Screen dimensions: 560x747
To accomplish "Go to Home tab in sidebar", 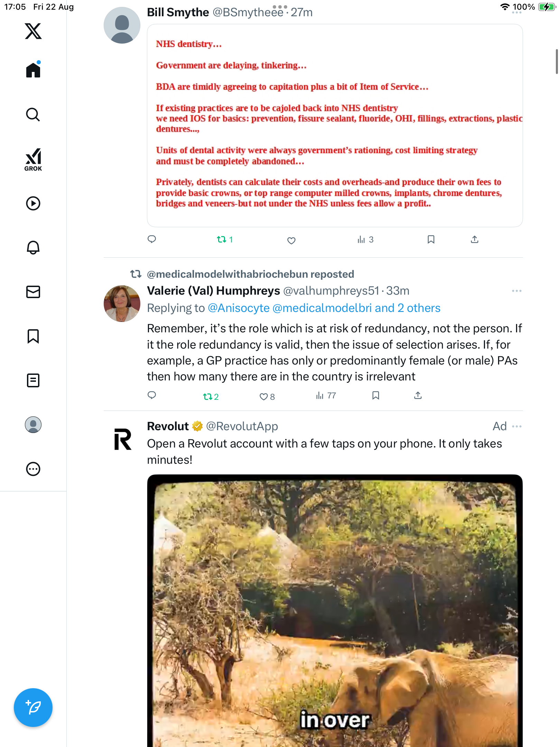I will point(33,70).
